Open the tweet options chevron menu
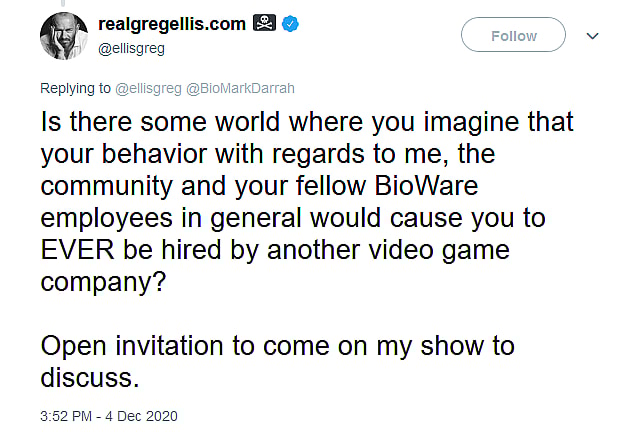The width and height of the screenshot is (640, 432). click(592, 36)
